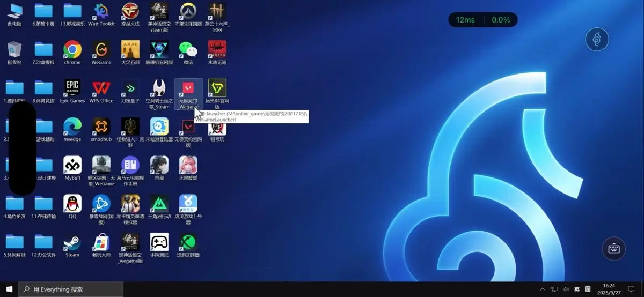Click the 12ms latency status indicator
The width and height of the screenshot is (644, 297).
coord(465,20)
